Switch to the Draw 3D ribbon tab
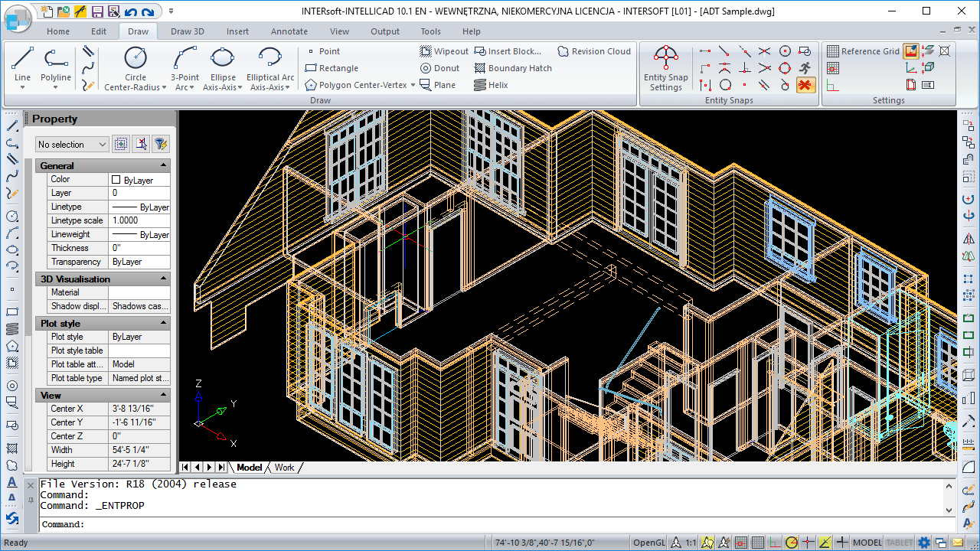The height and width of the screenshot is (551, 980). 187,31
